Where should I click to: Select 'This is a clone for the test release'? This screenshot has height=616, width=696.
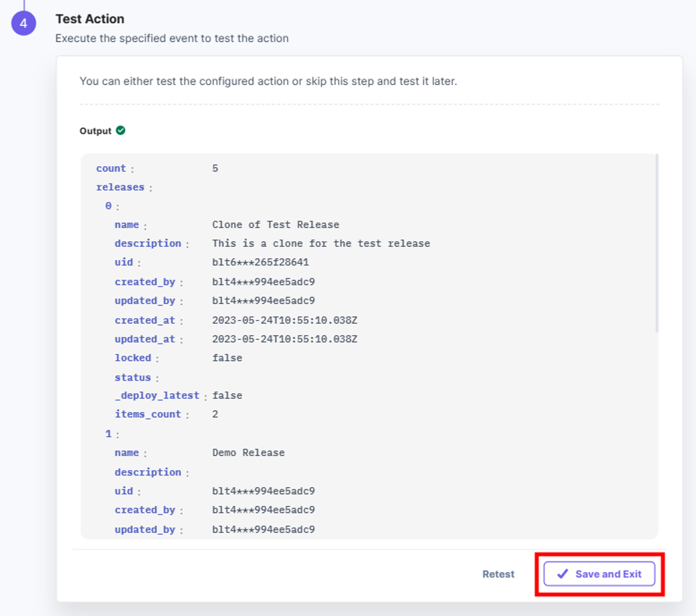(x=321, y=243)
